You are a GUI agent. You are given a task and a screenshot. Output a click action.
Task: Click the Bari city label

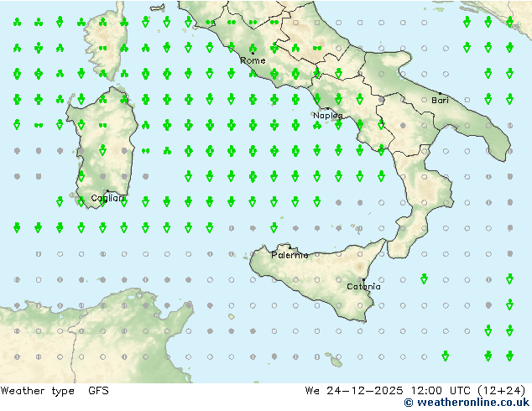pos(440,101)
